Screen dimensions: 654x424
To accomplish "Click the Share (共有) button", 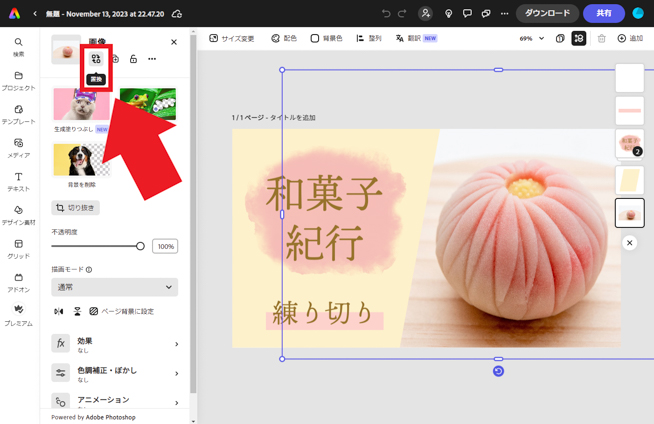I will point(604,14).
